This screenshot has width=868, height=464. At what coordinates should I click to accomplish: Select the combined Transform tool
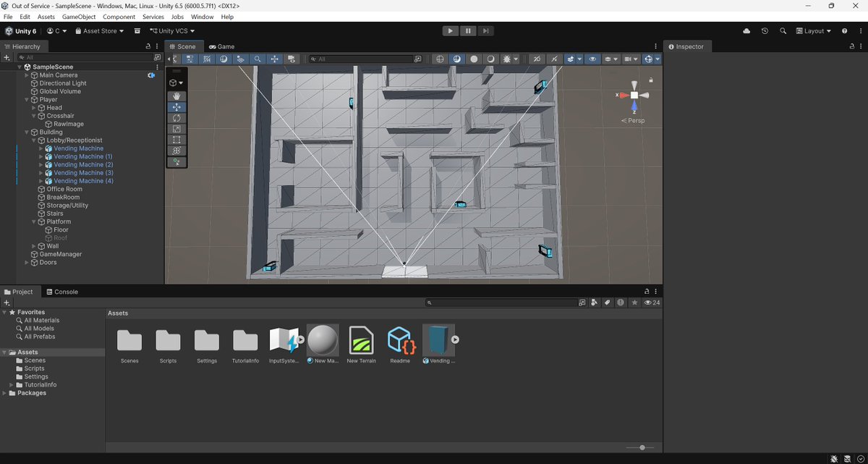pyautogui.click(x=177, y=151)
